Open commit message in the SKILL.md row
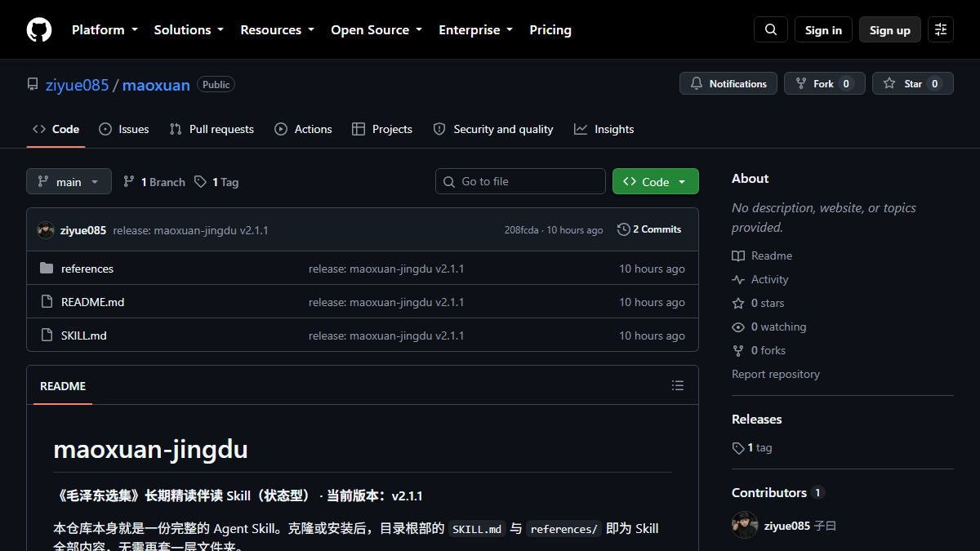Viewport: 980px width, 551px height. point(386,335)
